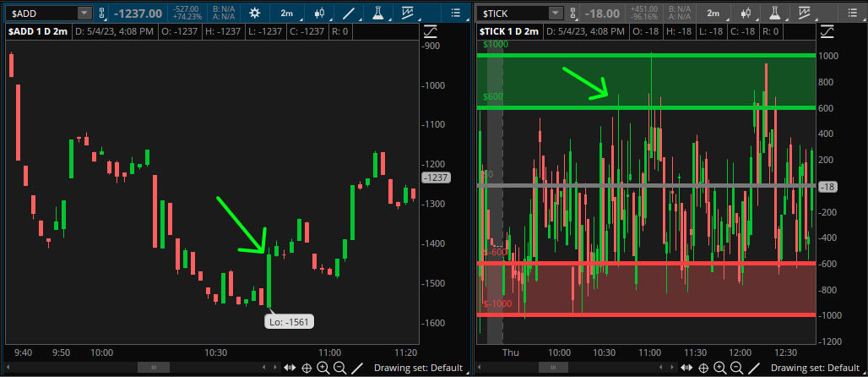The height and width of the screenshot is (377, 868).
Task: Expand the $ADD symbol dropdown arrow
Action: pyautogui.click(x=84, y=14)
